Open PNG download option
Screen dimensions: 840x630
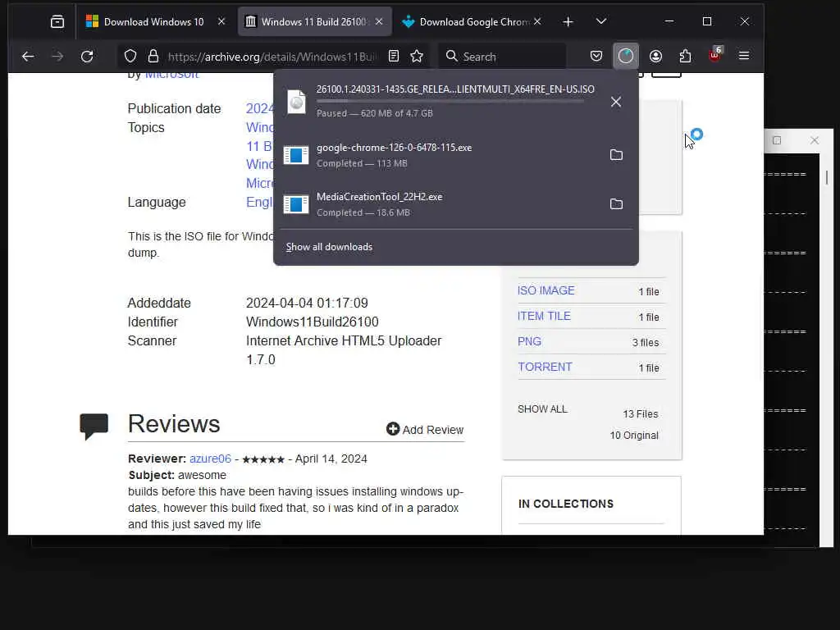pos(529,341)
